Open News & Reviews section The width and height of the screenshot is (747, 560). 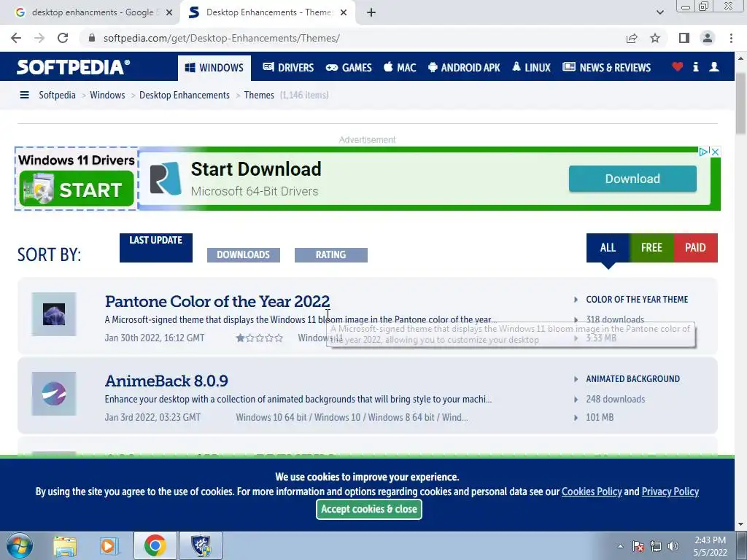(x=606, y=68)
